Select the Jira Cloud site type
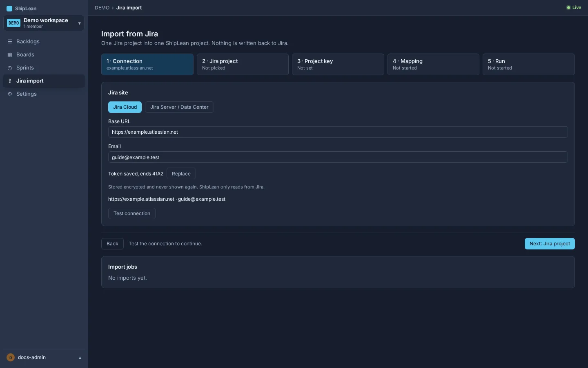 click(x=125, y=107)
